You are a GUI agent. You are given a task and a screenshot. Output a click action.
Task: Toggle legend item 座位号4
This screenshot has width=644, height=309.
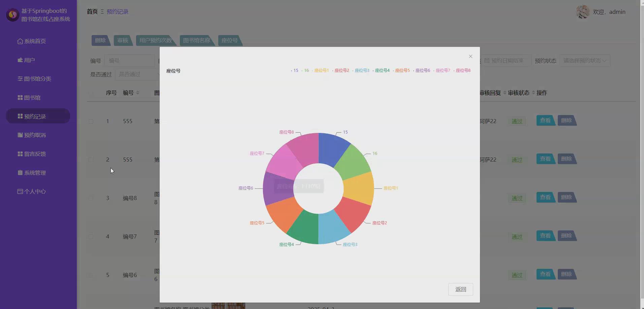pos(381,71)
